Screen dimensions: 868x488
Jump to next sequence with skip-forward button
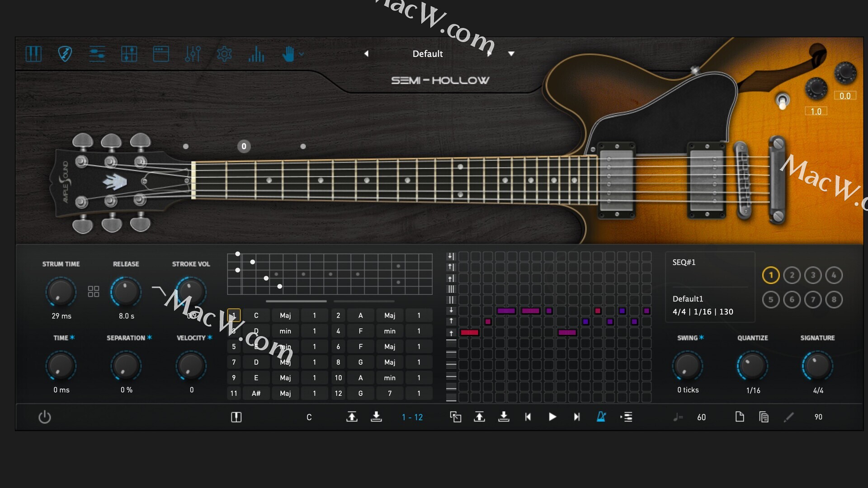coord(577,417)
